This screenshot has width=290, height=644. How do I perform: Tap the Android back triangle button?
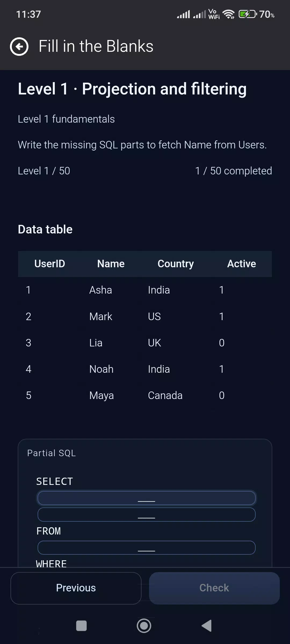[x=206, y=626]
